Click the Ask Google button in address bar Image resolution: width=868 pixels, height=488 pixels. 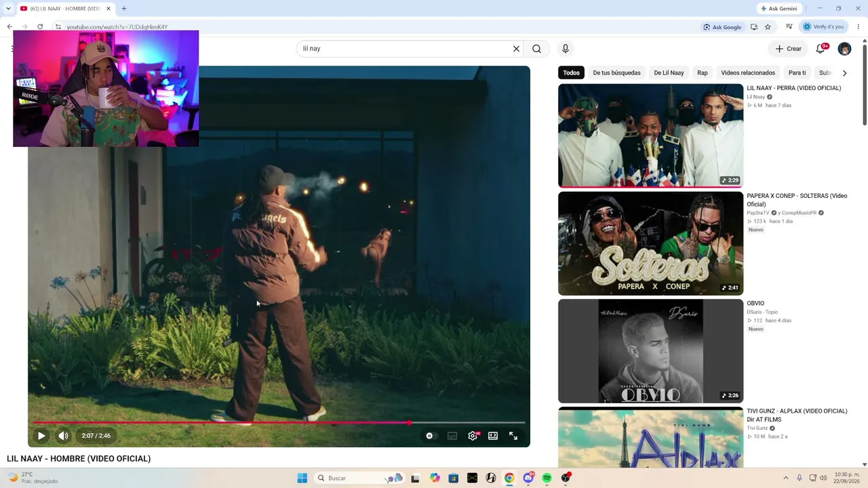[722, 27]
